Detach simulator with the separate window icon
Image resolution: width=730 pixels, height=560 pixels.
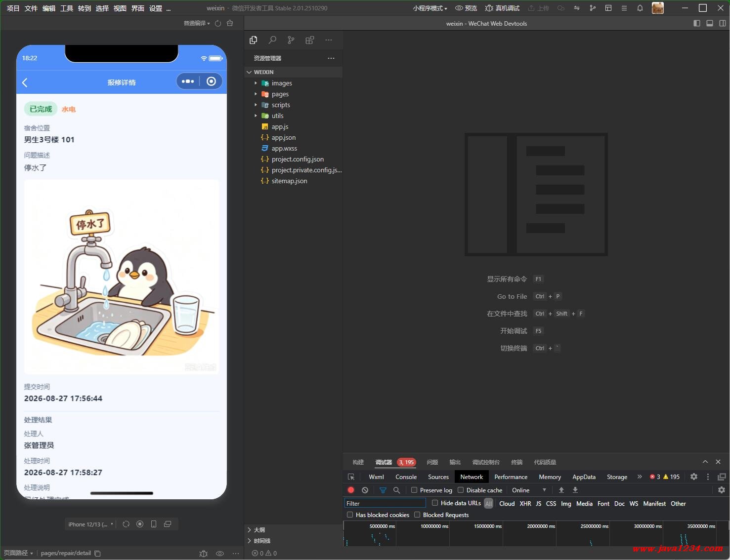[168, 524]
